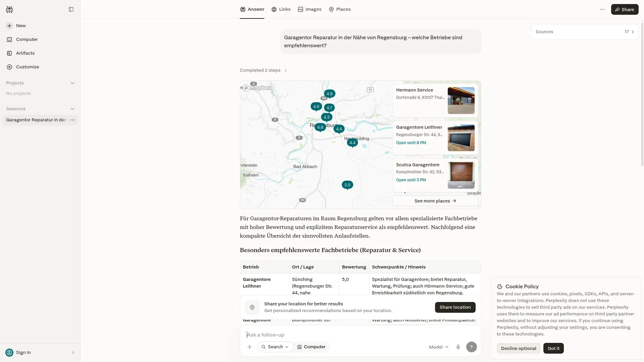Click 'Garagentore Leithner' in the table's Betrieb column

coord(257,283)
